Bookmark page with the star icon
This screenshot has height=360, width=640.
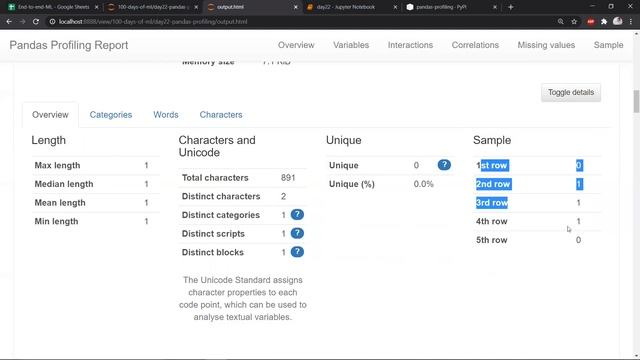click(x=574, y=22)
